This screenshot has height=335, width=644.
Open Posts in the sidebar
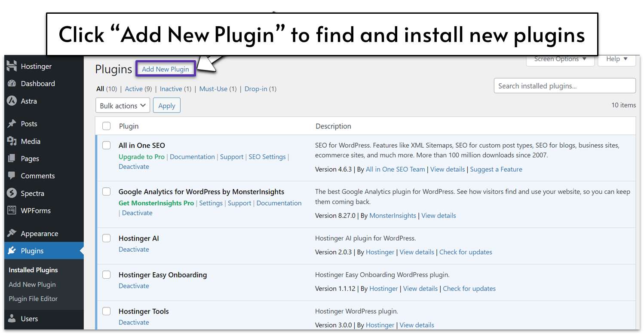[29, 124]
